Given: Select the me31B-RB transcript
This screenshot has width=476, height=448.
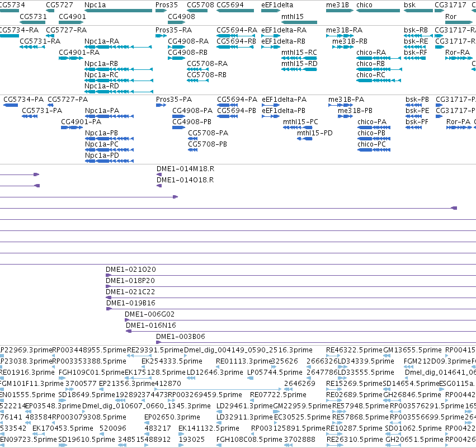Looking at the screenshot, I should point(343,47).
